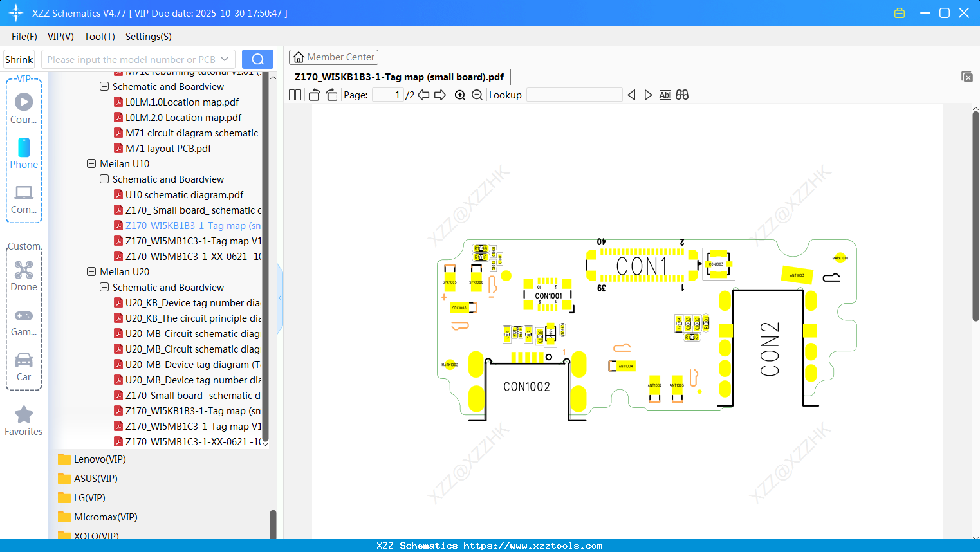Select the Drone category icon
The height and width of the screenshot is (552, 980).
click(x=23, y=270)
